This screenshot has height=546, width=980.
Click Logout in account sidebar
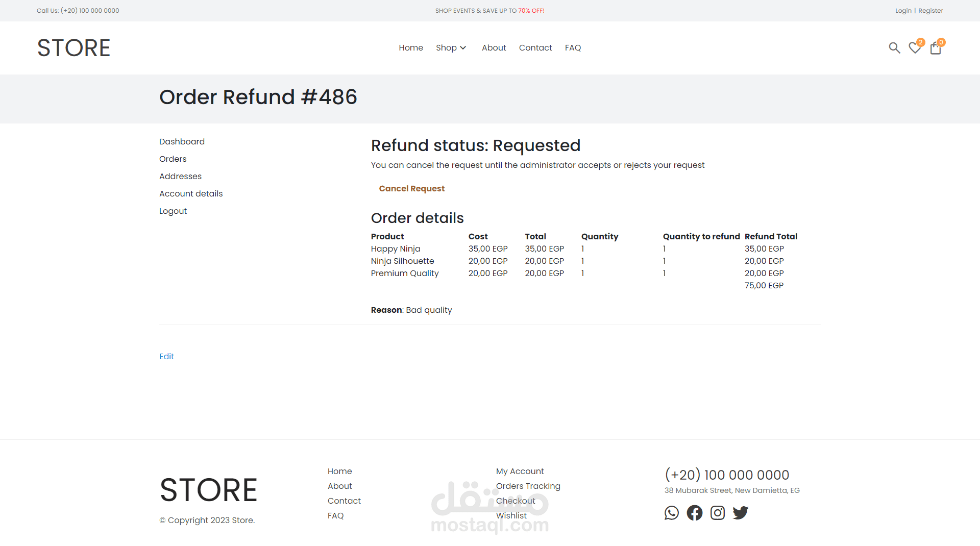click(x=173, y=211)
